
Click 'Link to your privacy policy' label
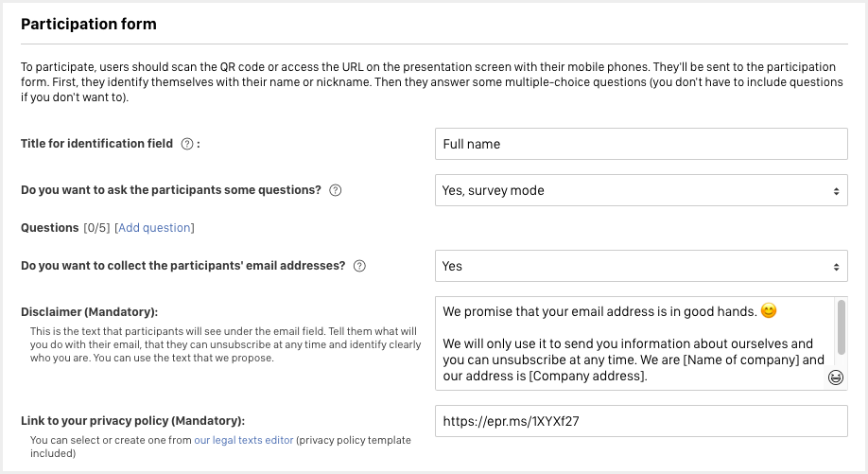pyautogui.click(x=133, y=421)
